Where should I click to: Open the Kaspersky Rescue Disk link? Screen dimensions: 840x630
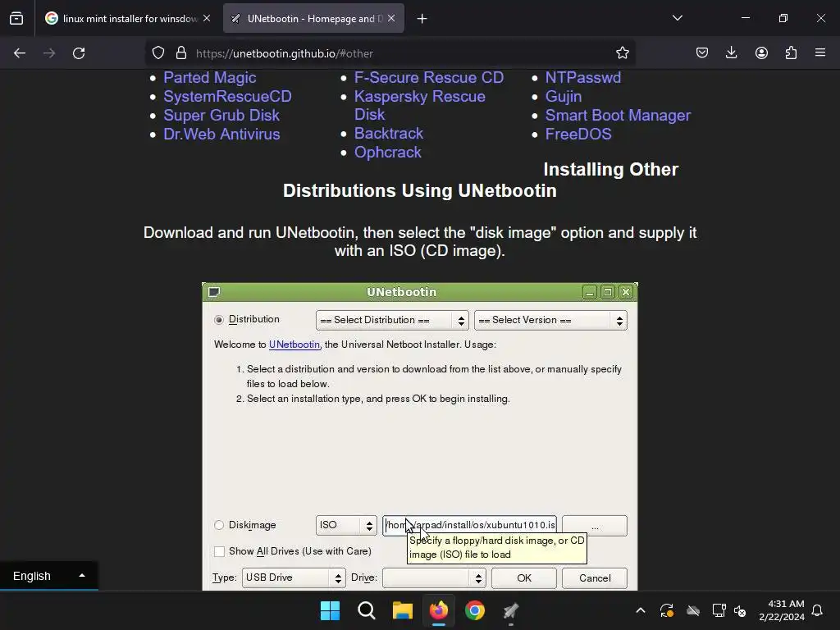[x=419, y=106]
